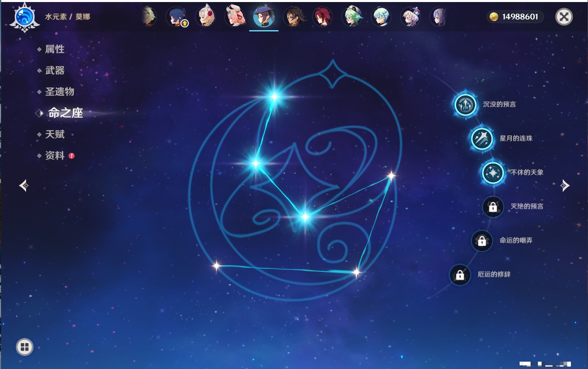588x369 pixels.
Task: Click the 沉没的预言 label
Action: [x=499, y=104]
